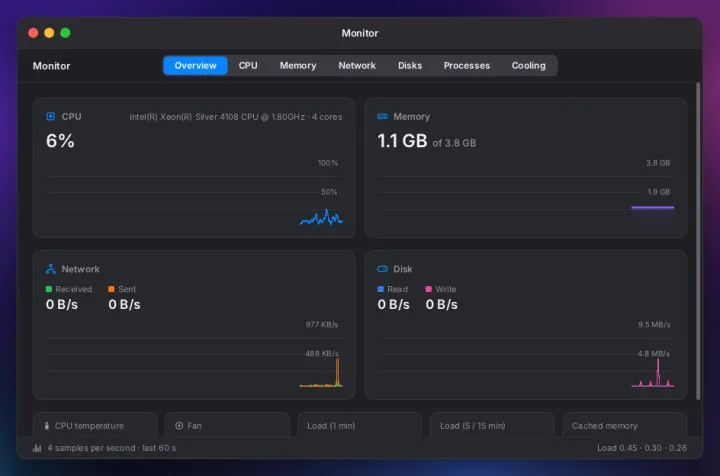Click the 'of 3.8 GB' memory total text
This screenshot has height=476, width=720.
point(454,143)
